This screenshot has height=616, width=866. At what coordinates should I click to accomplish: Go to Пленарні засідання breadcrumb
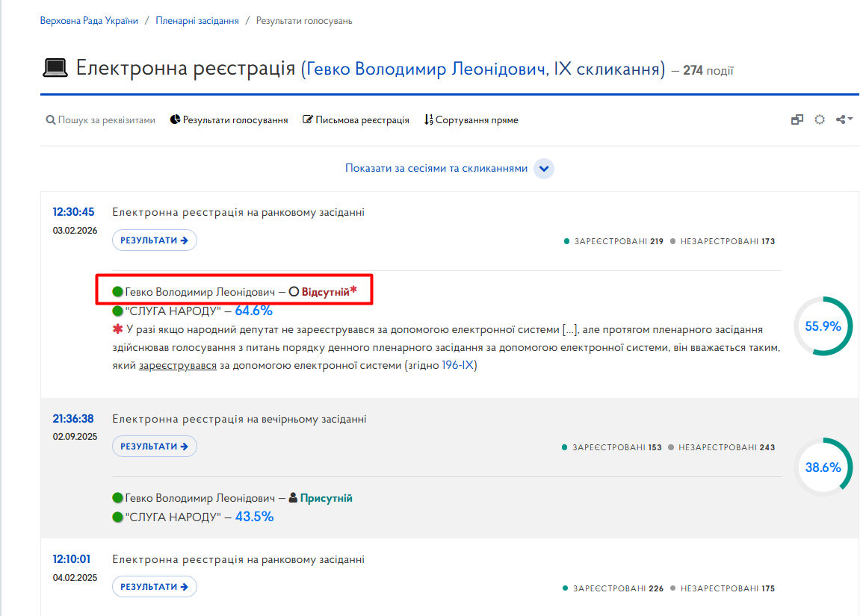(x=197, y=21)
